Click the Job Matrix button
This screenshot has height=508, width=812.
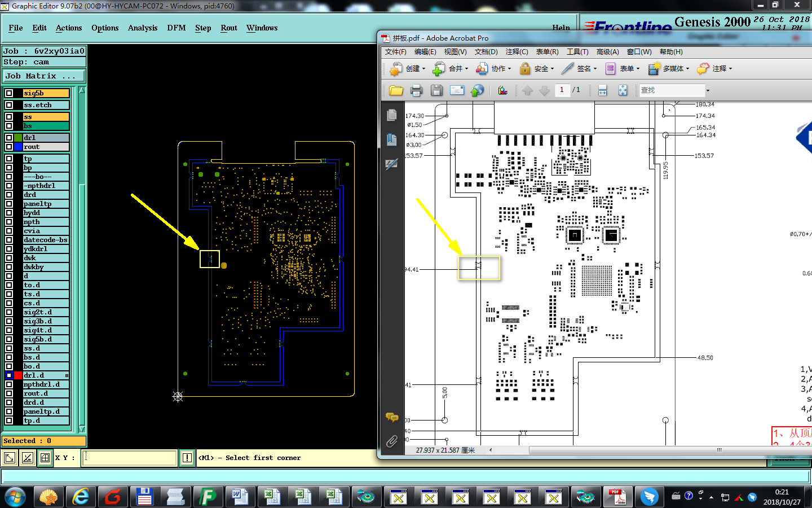point(43,76)
